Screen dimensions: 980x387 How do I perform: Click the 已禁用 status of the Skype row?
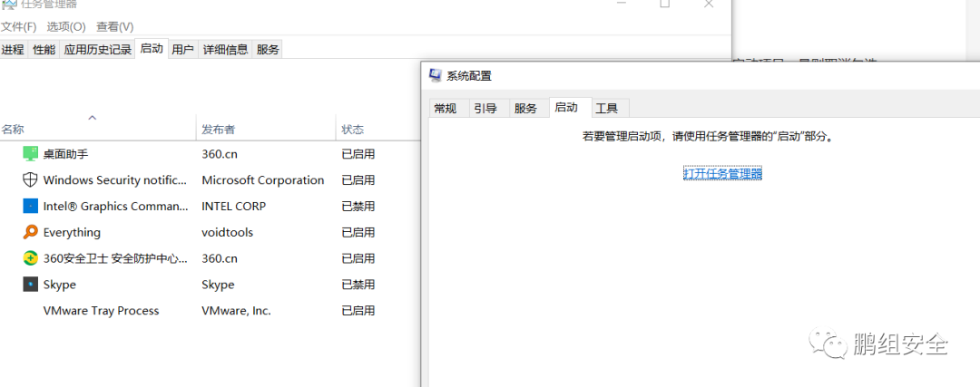coord(358,285)
